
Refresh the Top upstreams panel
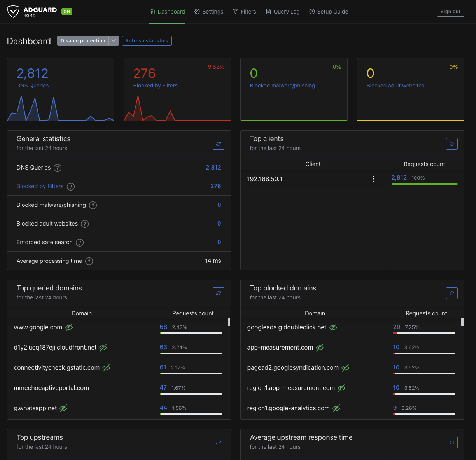[219, 443]
